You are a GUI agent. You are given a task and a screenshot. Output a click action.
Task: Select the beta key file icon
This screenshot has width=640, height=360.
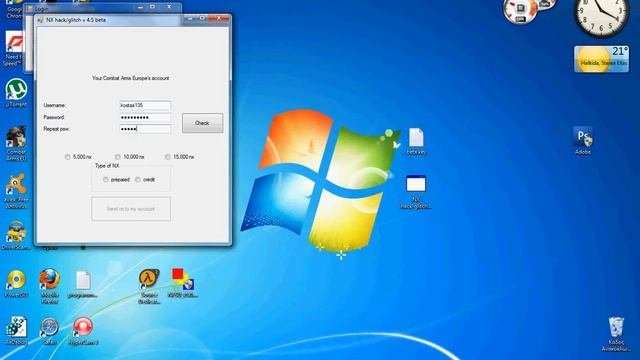(x=416, y=141)
